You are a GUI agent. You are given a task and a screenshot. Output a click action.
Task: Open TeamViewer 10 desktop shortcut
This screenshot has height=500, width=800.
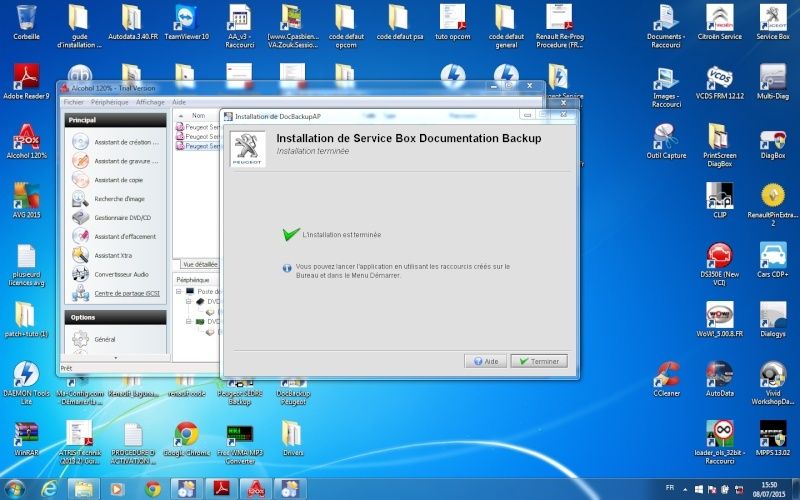[x=186, y=22]
